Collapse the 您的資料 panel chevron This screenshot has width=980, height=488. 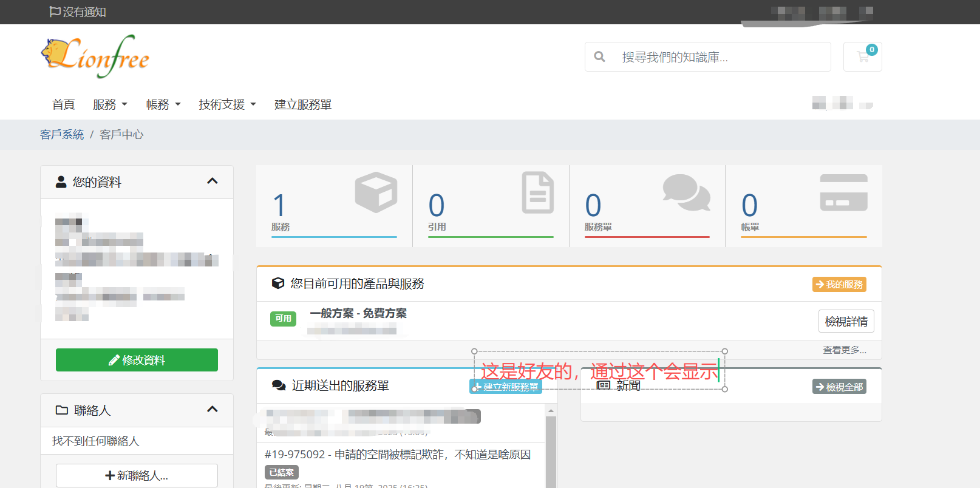tap(213, 181)
